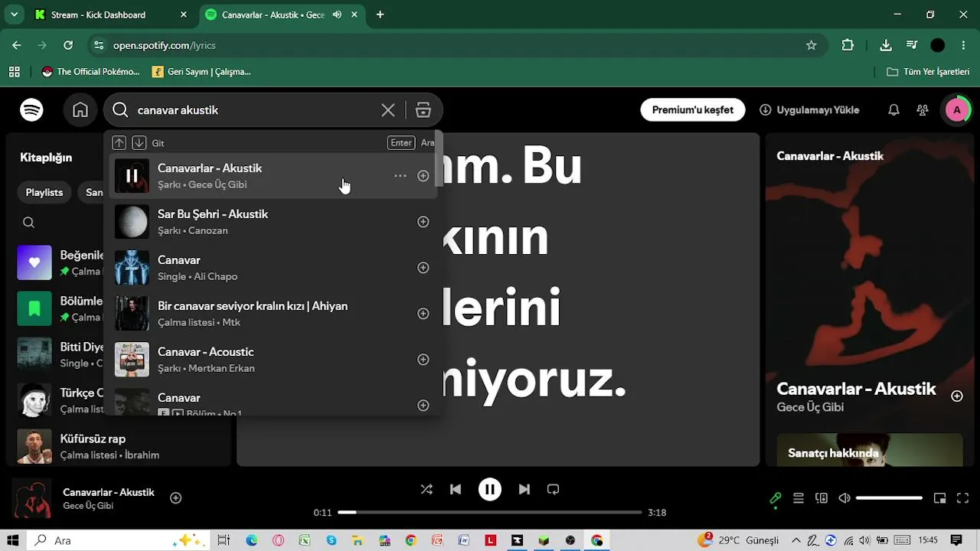
Task: Open the browser extensions menu
Action: [848, 45]
